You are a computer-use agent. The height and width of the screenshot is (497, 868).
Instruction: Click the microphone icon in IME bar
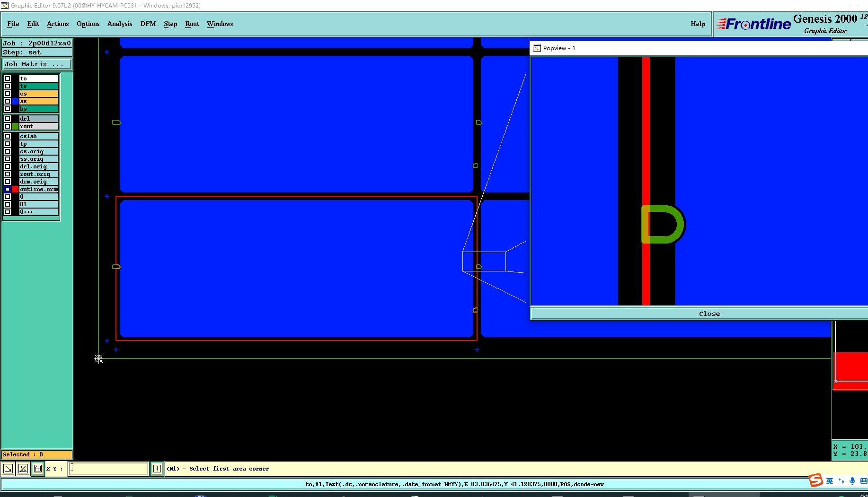coord(852,481)
